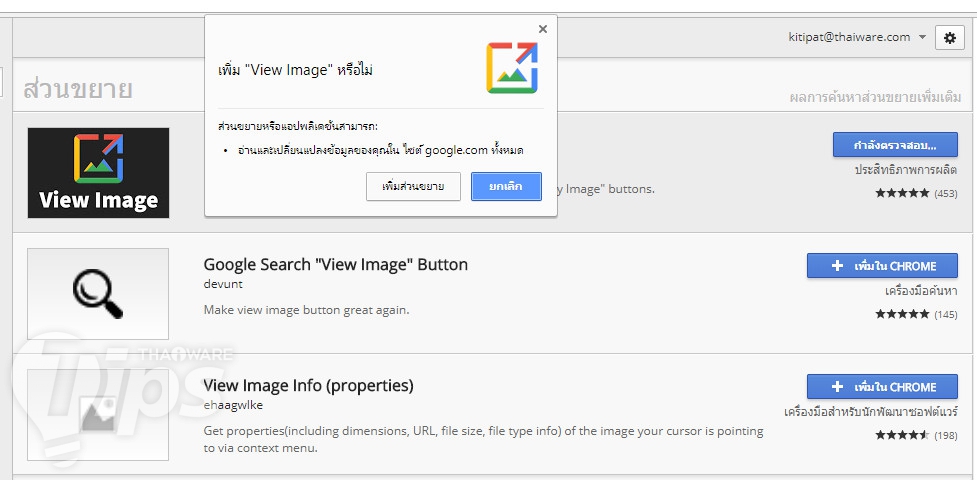Open Google Search "View Image" Button title
The image size is (977, 480).
tap(335, 265)
